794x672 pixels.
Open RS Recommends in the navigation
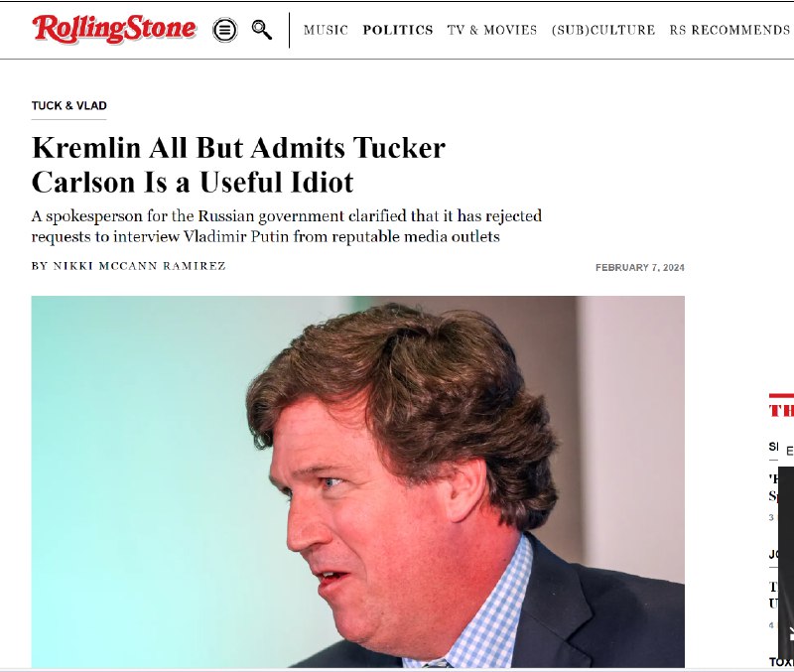coord(729,30)
